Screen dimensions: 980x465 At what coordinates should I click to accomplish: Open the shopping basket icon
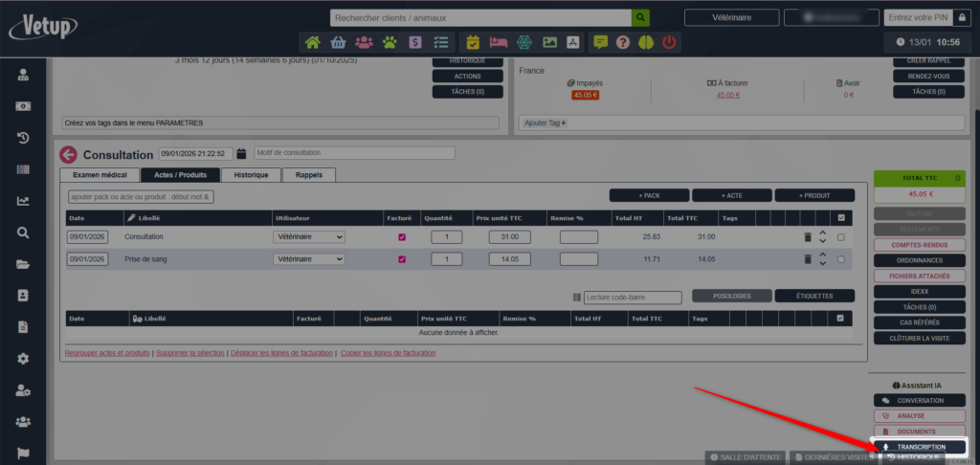[x=338, y=42]
